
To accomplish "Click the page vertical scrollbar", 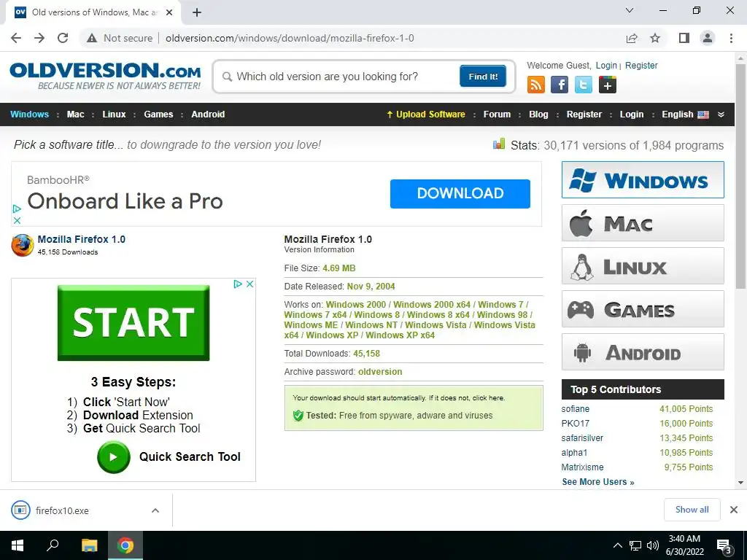I will [741, 176].
